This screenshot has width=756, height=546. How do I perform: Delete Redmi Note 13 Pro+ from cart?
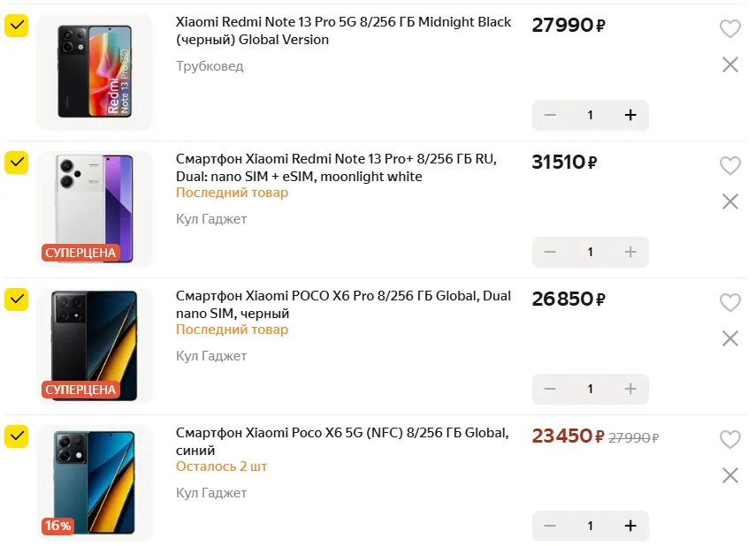point(729,201)
